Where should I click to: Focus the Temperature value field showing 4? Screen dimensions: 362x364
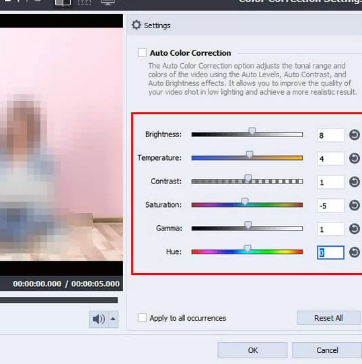click(x=331, y=159)
